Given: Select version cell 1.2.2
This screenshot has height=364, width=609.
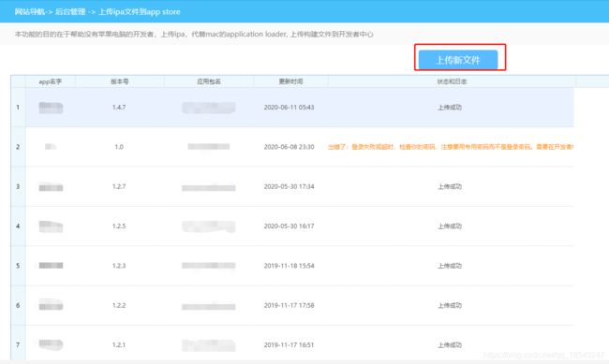Looking at the screenshot, I should [x=119, y=305].
